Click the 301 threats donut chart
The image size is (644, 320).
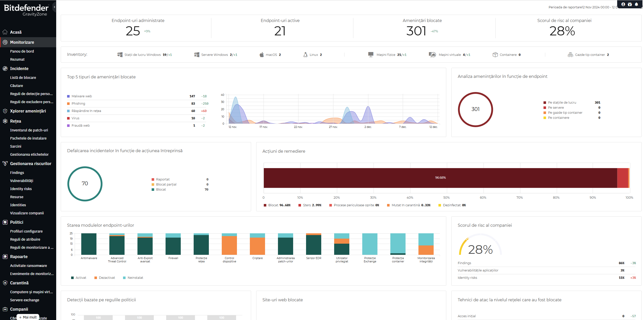475,109
